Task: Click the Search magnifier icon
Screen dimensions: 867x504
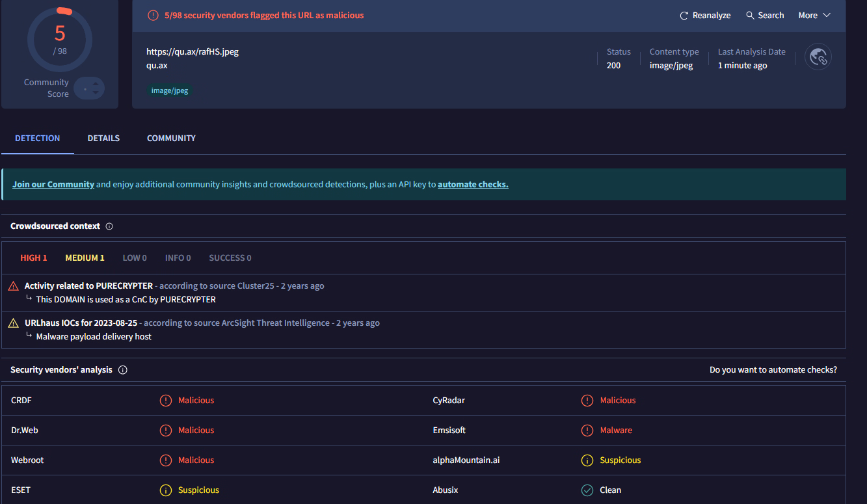Action: tap(750, 16)
